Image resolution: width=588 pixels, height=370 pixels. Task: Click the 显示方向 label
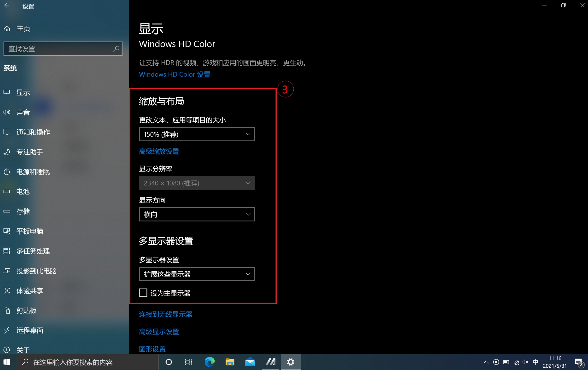tap(152, 200)
